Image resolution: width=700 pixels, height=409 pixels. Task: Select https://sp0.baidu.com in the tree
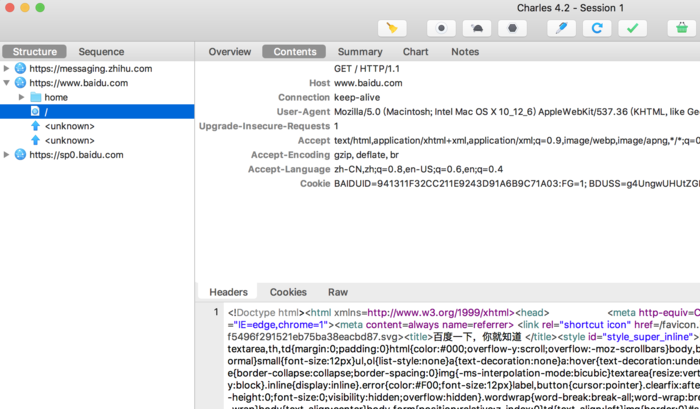point(76,154)
